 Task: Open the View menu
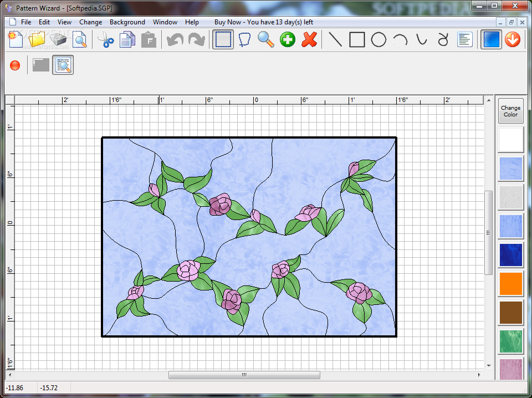coord(64,22)
